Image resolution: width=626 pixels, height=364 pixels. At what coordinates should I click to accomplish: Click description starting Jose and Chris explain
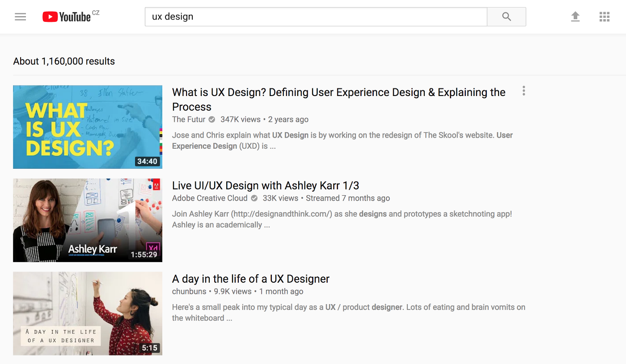[x=343, y=141]
